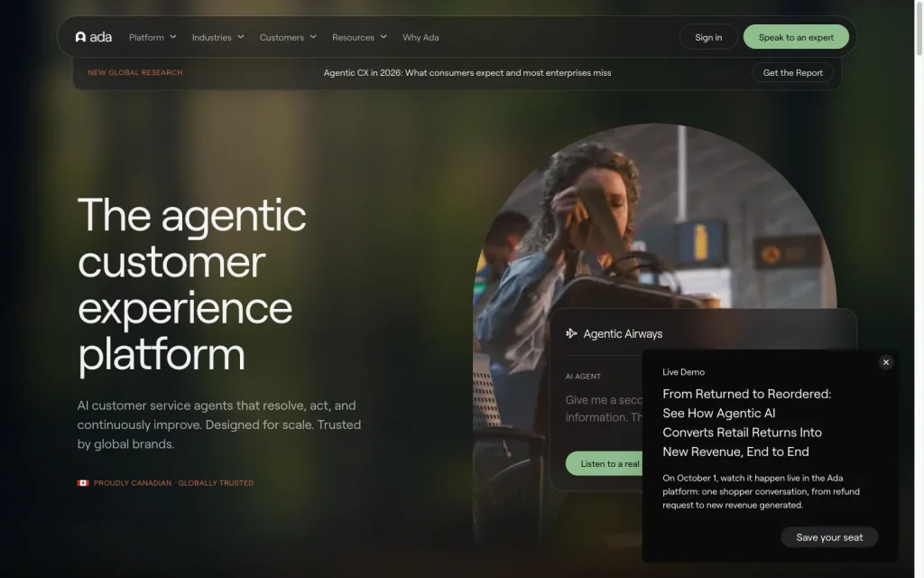Viewport: 924px width, 578px height.
Task: Expand the Industries chevron arrow
Action: pyautogui.click(x=241, y=36)
